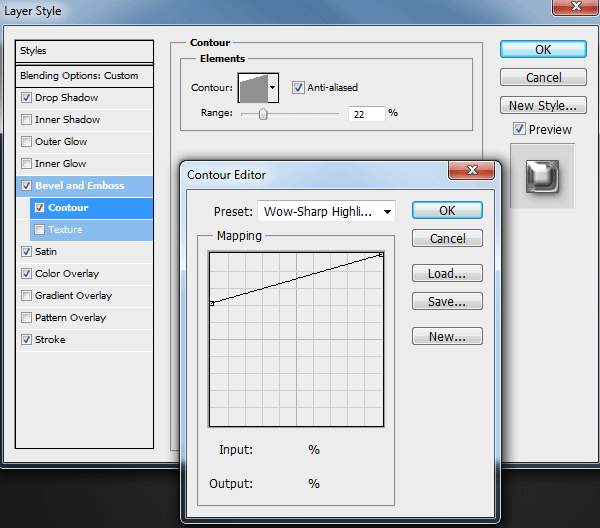The height and width of the screenshot is (528, 600).
Task: Uncheck the Bevel and Emboss checkbox
Action: click(x=26, y=186)
